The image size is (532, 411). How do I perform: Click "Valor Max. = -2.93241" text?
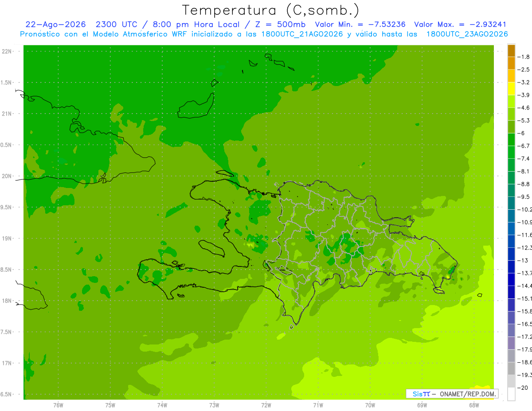click(x=460, y=25)
